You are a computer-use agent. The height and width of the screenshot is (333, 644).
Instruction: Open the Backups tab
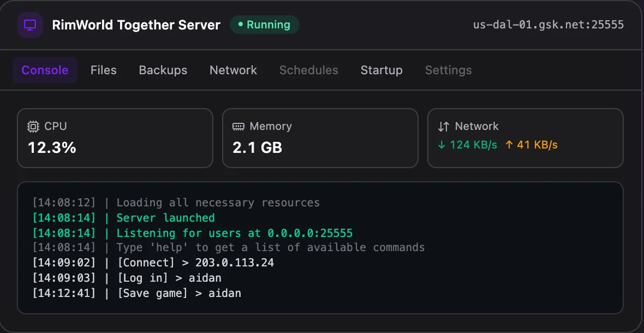point(163,70)
